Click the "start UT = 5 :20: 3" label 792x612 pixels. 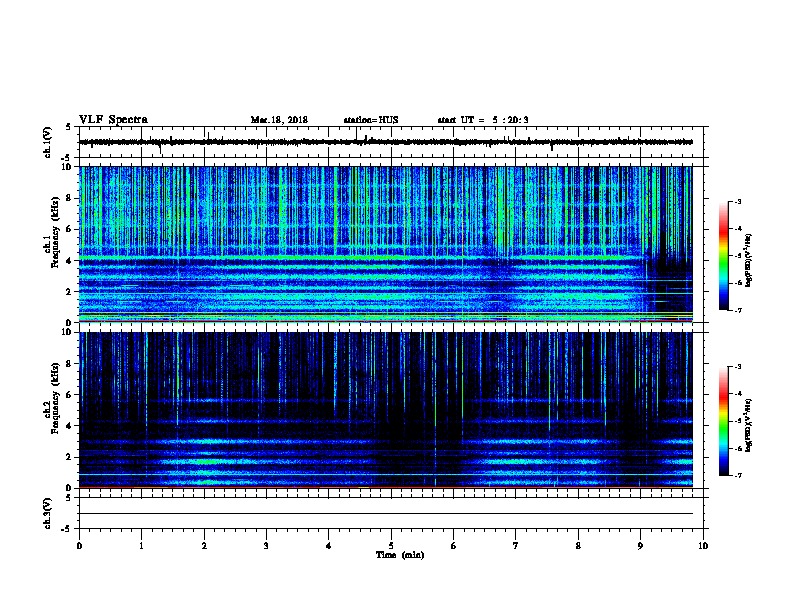(483, 120)
